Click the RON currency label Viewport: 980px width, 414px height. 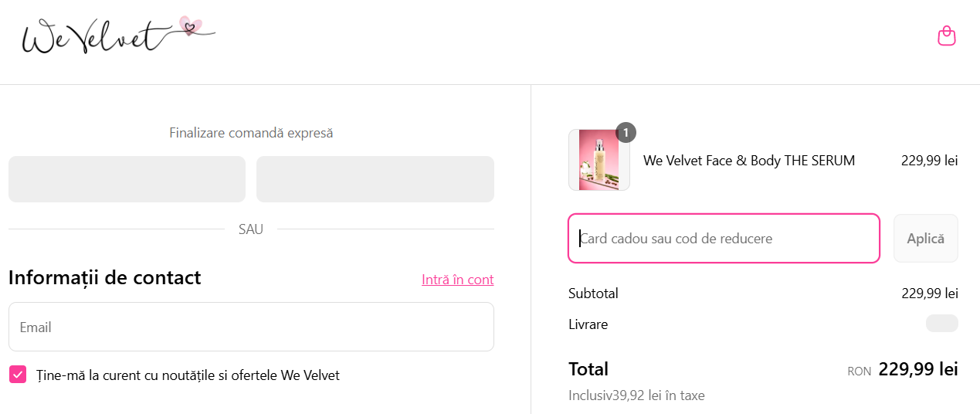pos(859,372)
